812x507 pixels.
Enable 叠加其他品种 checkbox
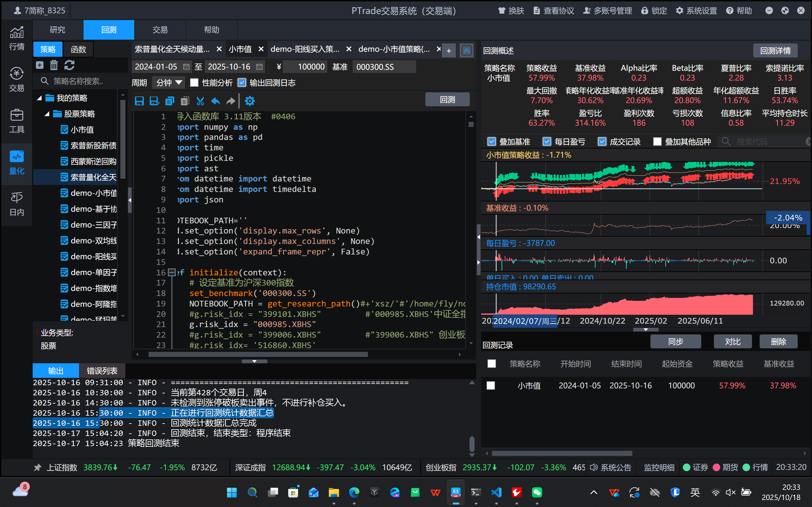tap(657, 142)
